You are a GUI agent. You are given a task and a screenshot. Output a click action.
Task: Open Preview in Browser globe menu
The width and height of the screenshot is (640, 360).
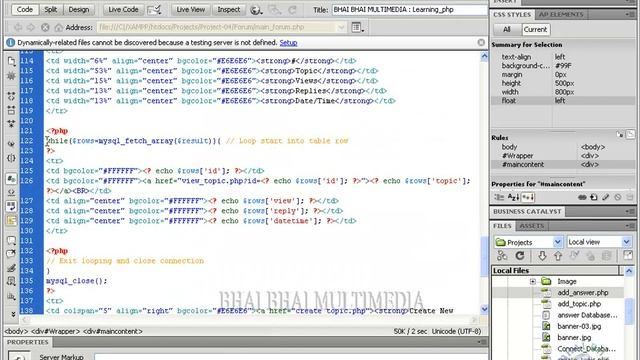(x=256, y=10)
